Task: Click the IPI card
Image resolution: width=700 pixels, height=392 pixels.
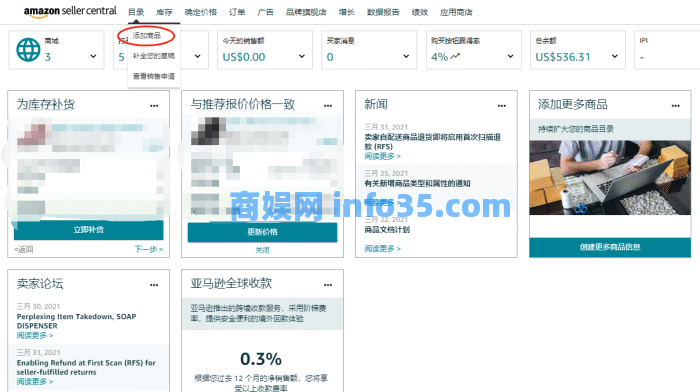Action: click(x=667, y=50)
